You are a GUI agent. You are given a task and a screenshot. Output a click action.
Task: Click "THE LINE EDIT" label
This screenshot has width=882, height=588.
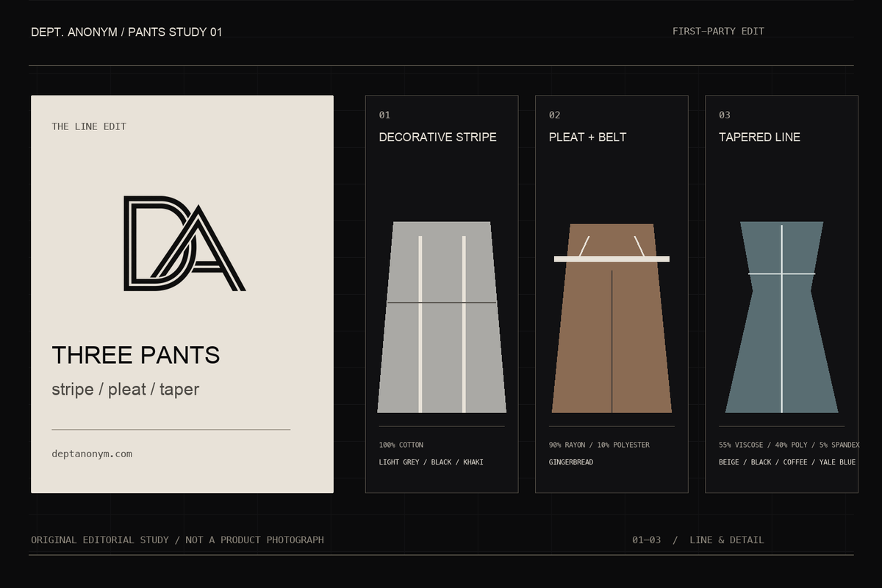89,126
